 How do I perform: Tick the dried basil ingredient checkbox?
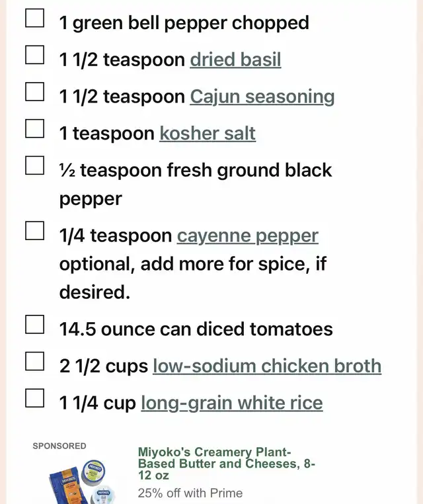coord(35,55)
